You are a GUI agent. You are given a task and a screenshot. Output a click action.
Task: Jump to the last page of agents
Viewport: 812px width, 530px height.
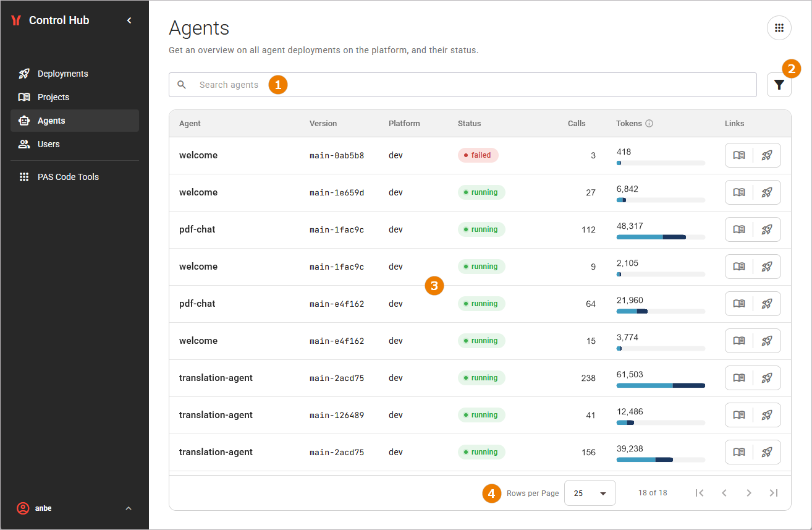point(774,493)
